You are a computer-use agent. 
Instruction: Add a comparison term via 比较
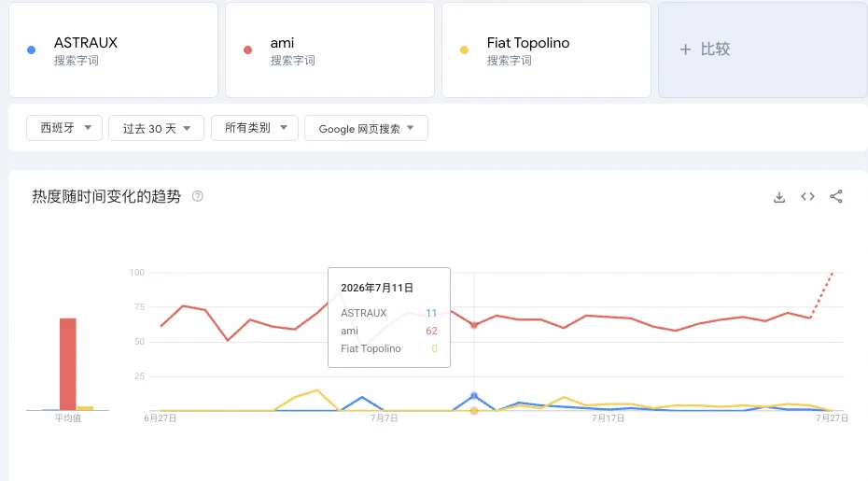(763, 50)
